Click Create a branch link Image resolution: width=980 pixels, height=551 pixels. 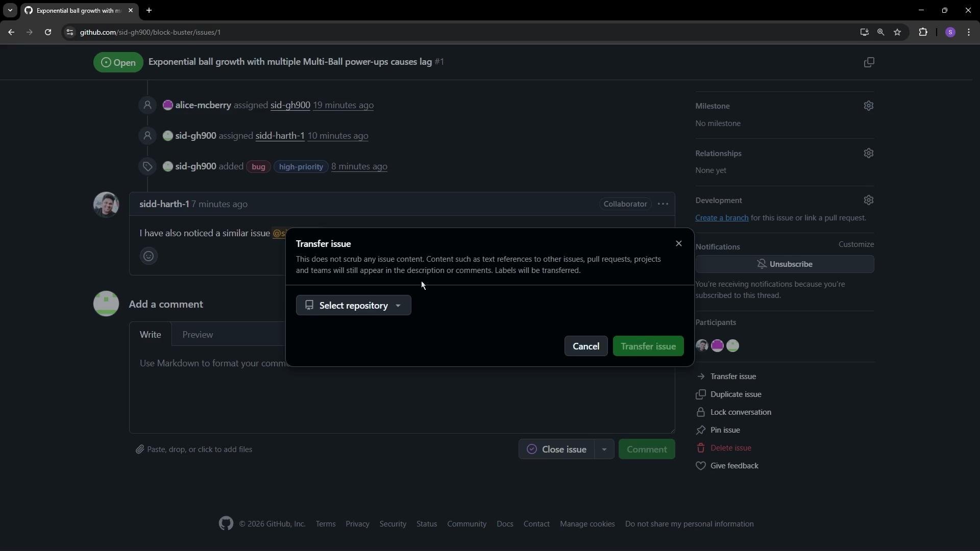coord(722,218)
